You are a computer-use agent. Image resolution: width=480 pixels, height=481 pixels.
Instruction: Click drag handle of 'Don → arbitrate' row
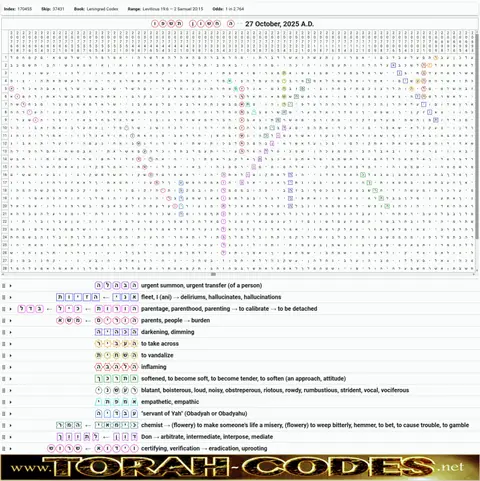pos(4,437)
